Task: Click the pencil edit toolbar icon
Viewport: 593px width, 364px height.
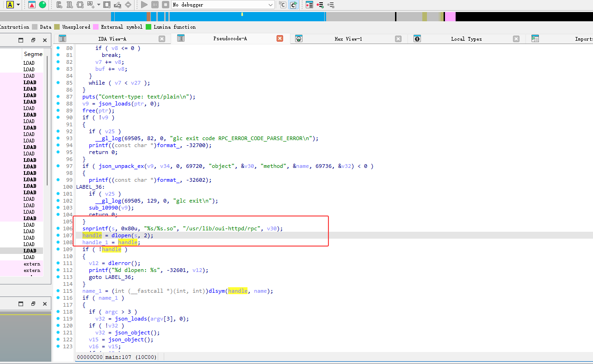Action: 117,5
